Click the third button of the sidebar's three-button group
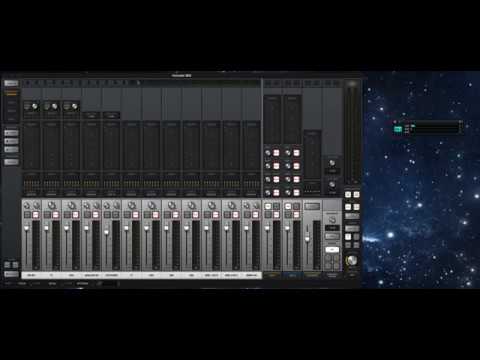The height and width of the screenshot is (360, 480). [11, 150]
